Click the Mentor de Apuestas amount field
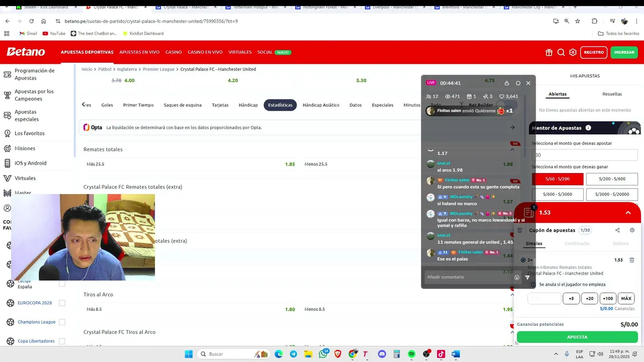 (585, 155)
